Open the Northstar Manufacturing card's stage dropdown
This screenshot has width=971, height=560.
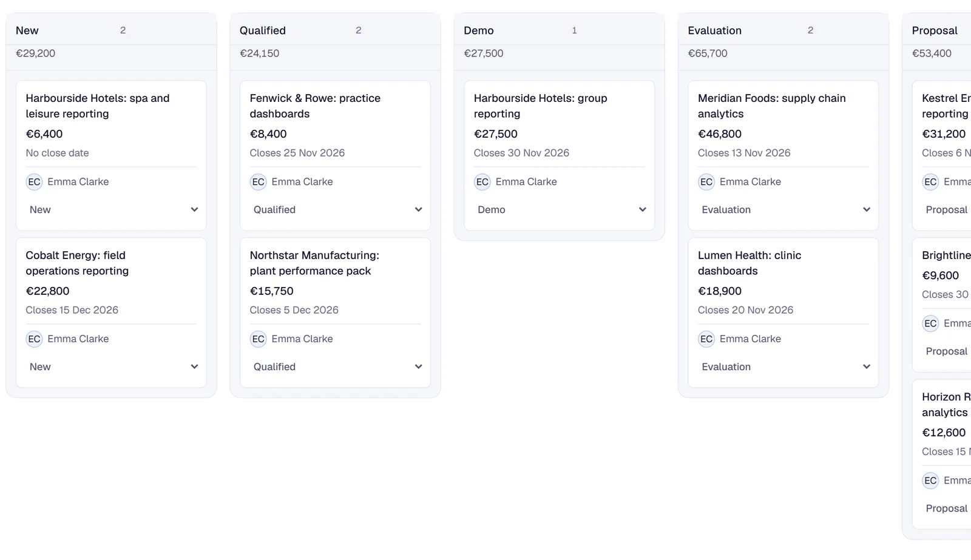[336, 367]
